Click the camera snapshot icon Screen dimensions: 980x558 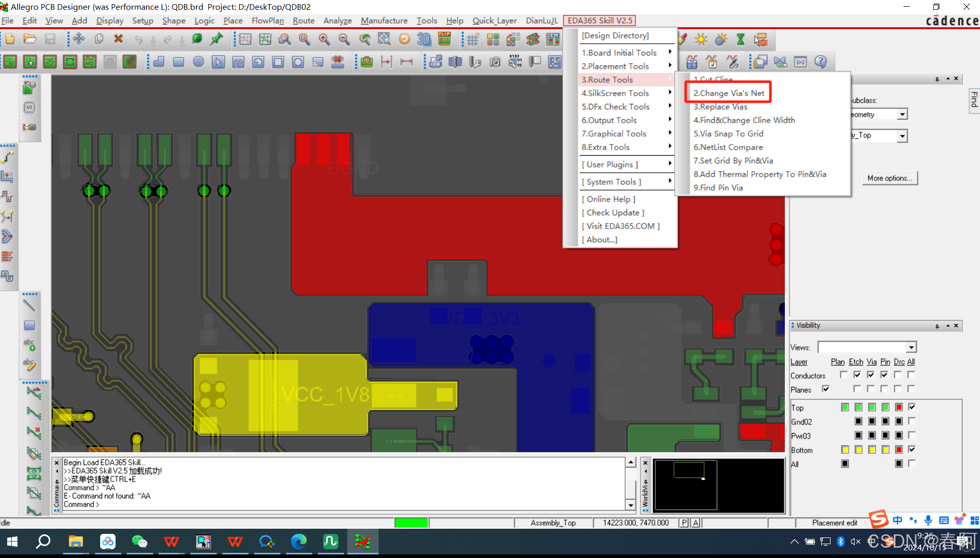coord(495,62)
